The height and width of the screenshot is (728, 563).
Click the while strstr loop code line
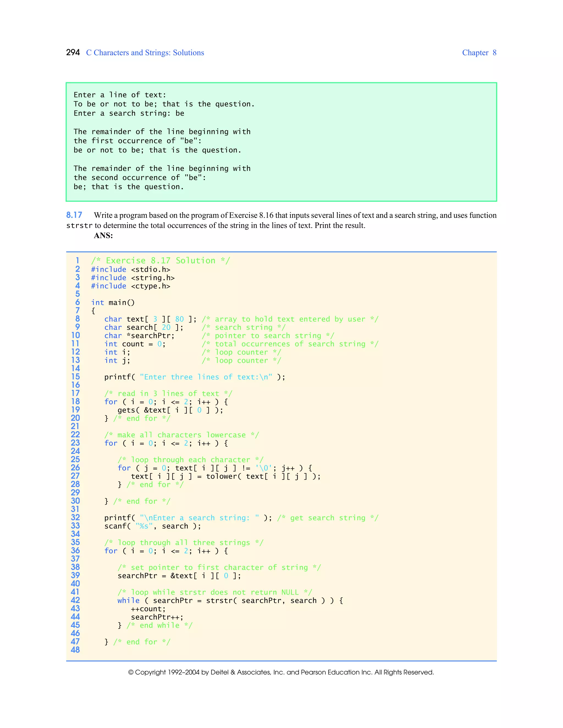click(x=230, y=601)
